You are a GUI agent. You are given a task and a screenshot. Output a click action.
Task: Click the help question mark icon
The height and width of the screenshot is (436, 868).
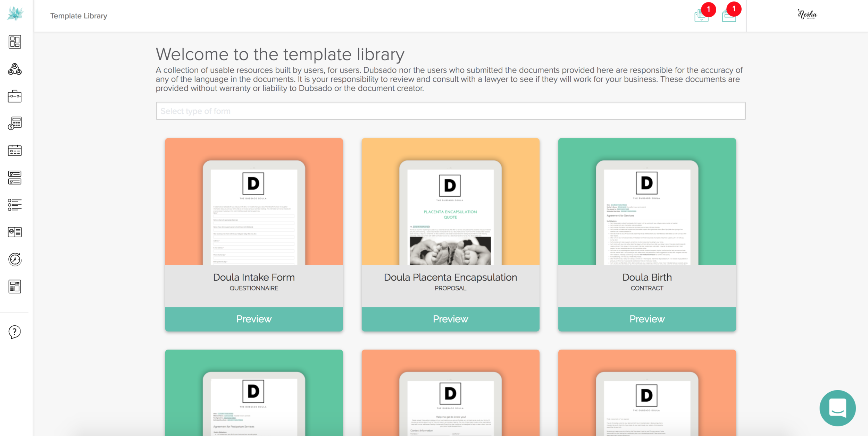(15, 332)
